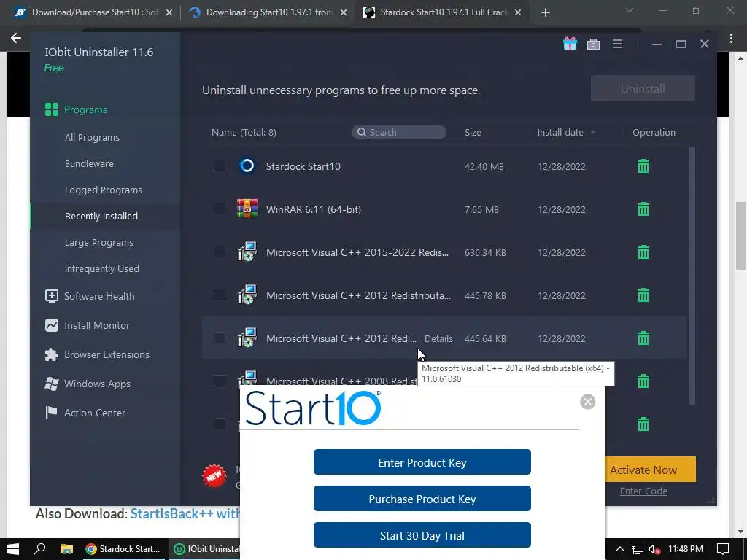The width and height of the screenshot is (747, 560).
Task: Click the browser page scrollbar thumb
Action: [x=740, y=236]
